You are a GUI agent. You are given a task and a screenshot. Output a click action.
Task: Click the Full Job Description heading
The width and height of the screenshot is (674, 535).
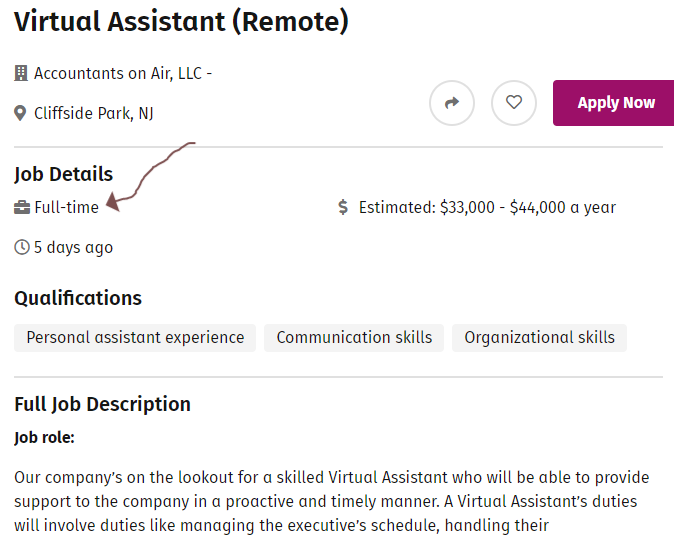click(102, 404)
